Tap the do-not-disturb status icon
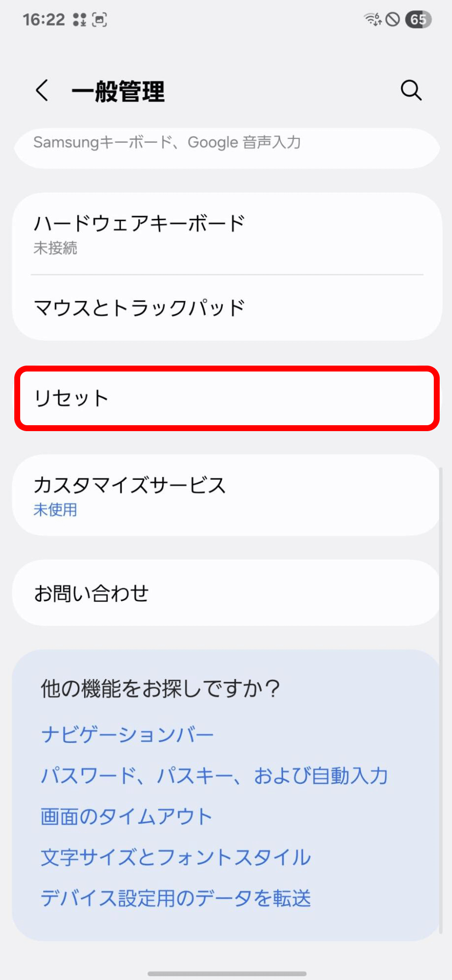Image resolution: width=452 pixels, height=980 pixels. (392, 20)
